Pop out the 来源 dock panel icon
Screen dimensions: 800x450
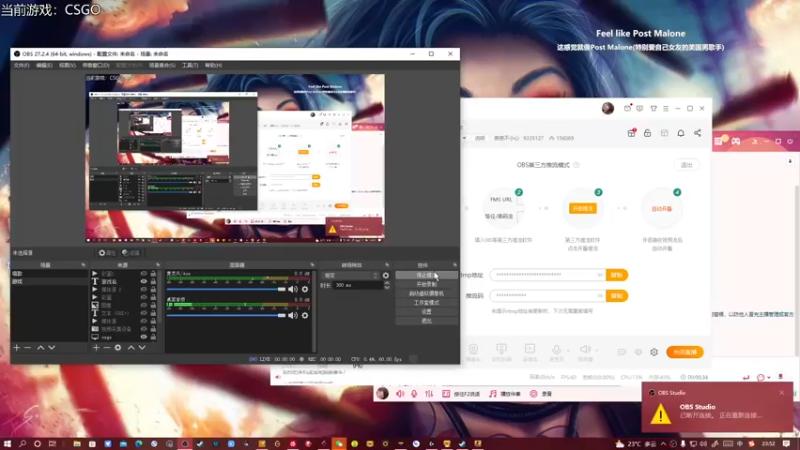click(x=158, y=265)
